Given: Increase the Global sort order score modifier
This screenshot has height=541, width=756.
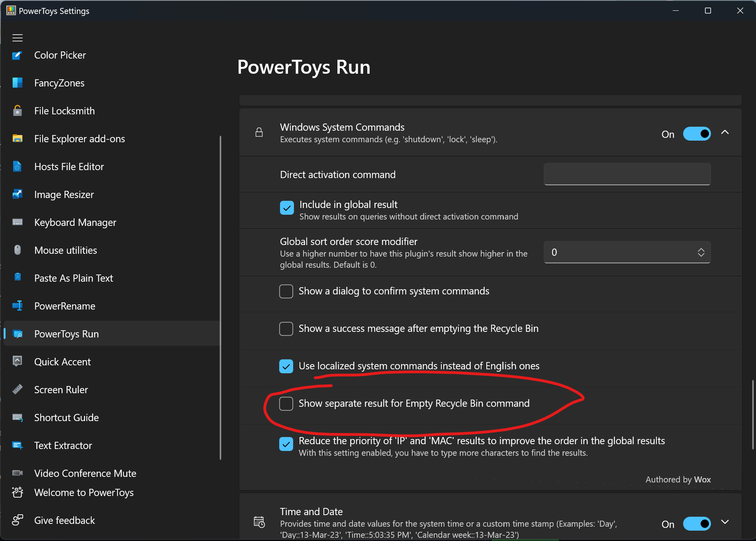Looking at the screenshot, I should (x=701, y=249).
